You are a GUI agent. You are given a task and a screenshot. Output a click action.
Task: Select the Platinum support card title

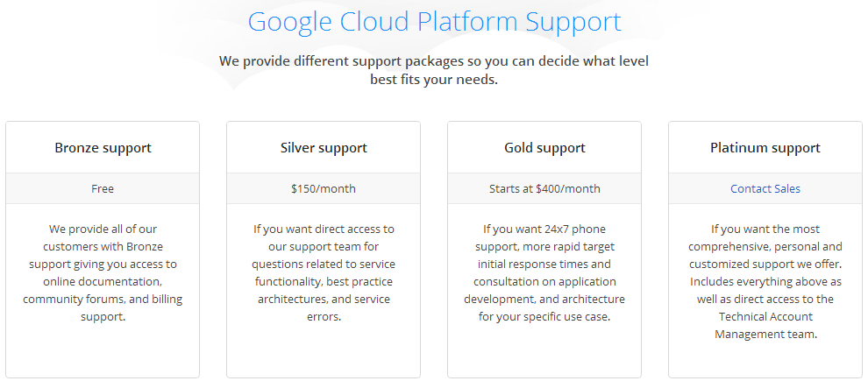coord(765,148)
